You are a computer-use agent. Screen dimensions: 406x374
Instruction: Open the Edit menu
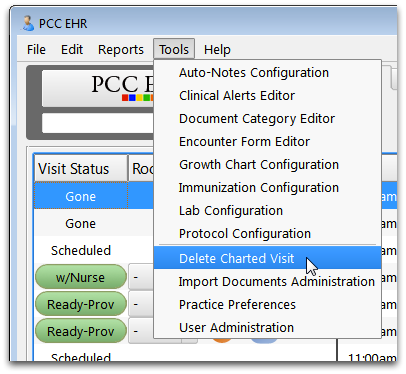tap(72, 50)
